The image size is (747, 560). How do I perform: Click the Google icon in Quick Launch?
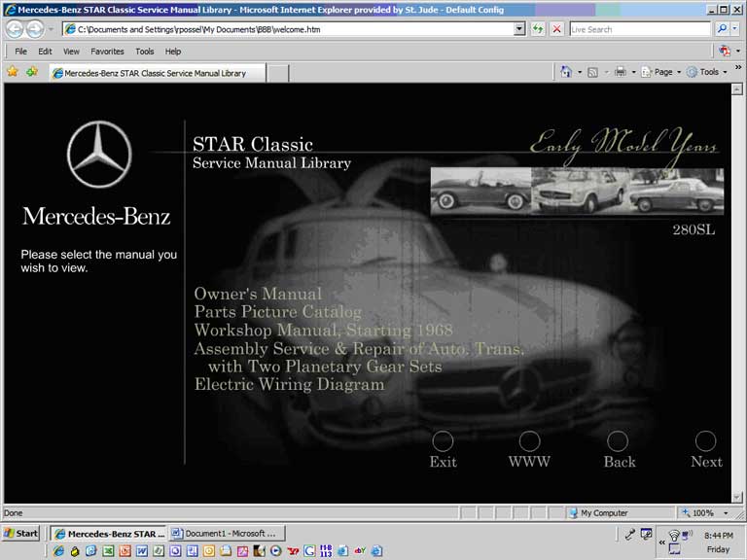309,551
